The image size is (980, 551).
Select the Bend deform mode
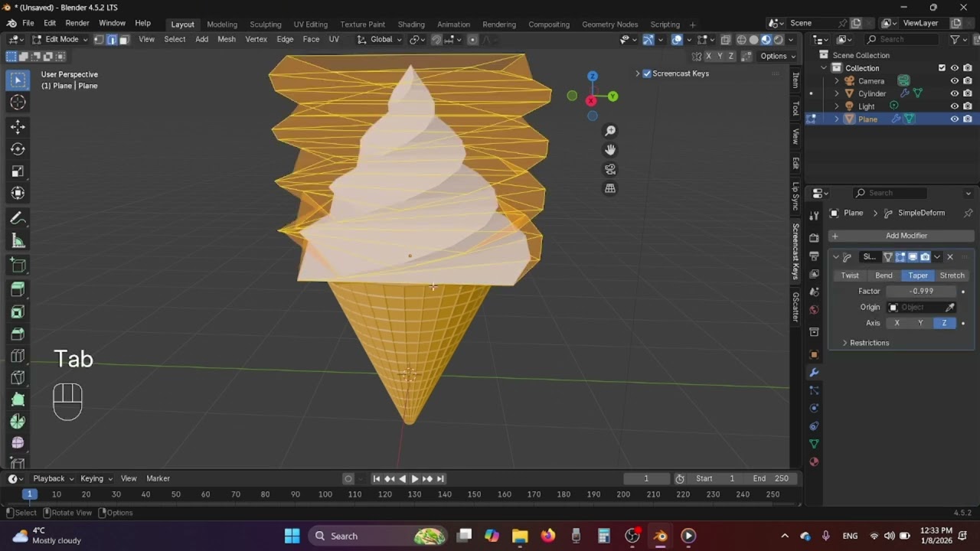tap(884, 275)
